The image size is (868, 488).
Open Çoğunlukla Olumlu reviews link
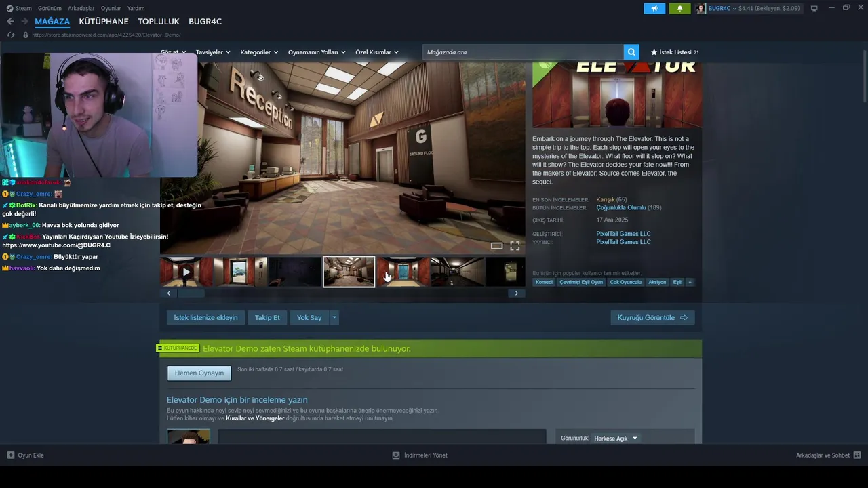coord(621,207)
